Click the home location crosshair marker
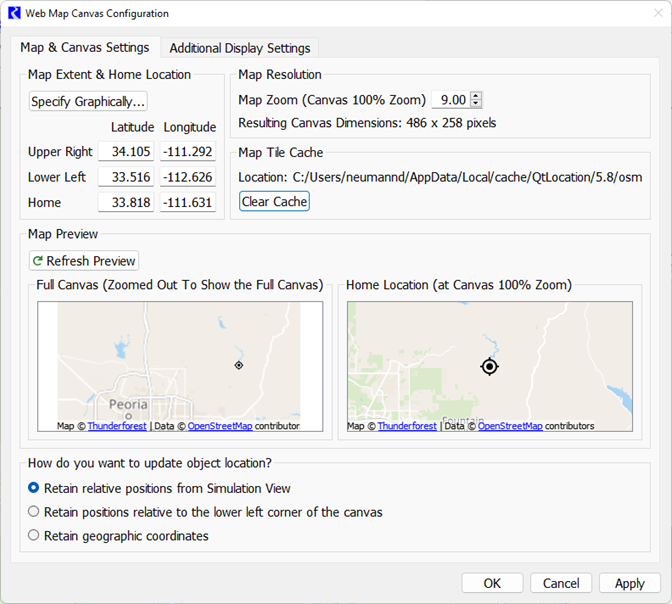 [x=489, y=367]
